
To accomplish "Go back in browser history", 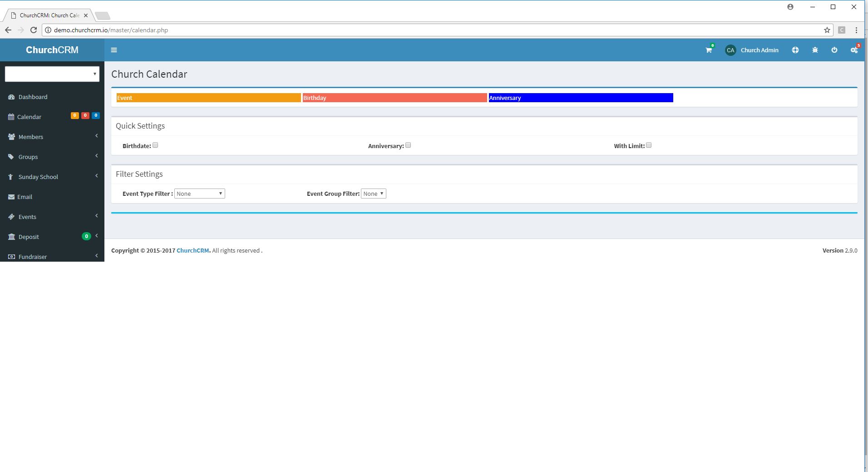I will 8,30.
